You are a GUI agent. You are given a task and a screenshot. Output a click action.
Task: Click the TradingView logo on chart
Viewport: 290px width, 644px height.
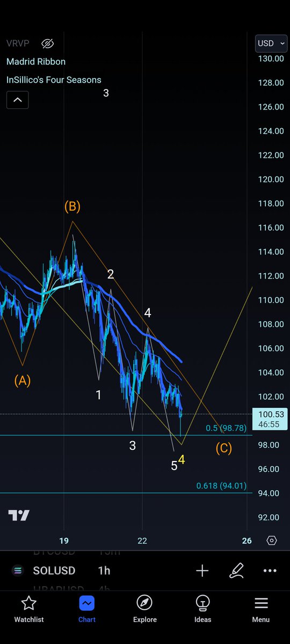coord(19,516)
